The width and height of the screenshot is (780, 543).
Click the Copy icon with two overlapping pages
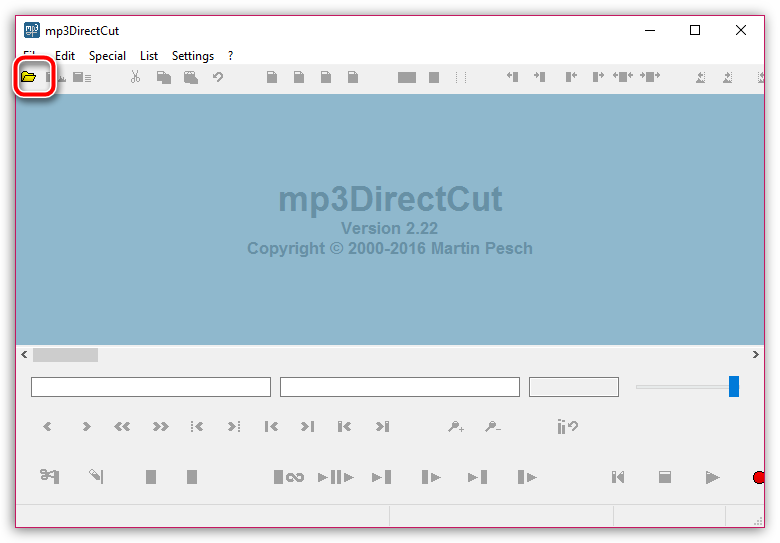164,77
